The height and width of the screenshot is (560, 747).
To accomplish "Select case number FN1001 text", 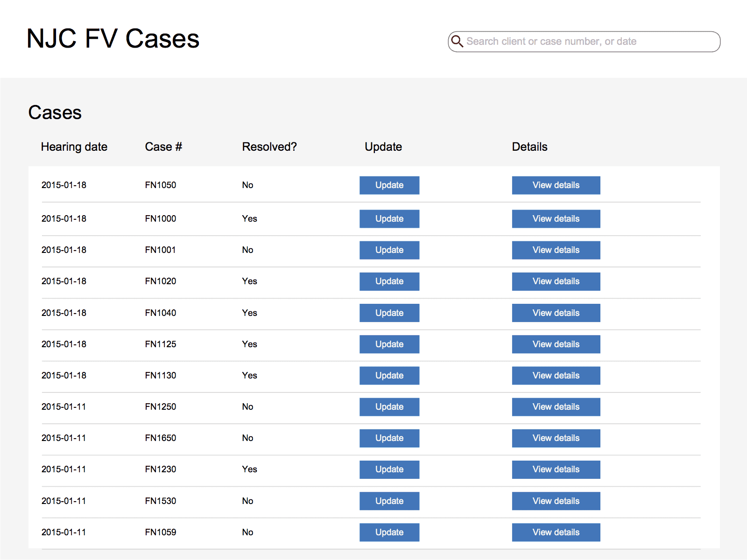I will (161, 250).
